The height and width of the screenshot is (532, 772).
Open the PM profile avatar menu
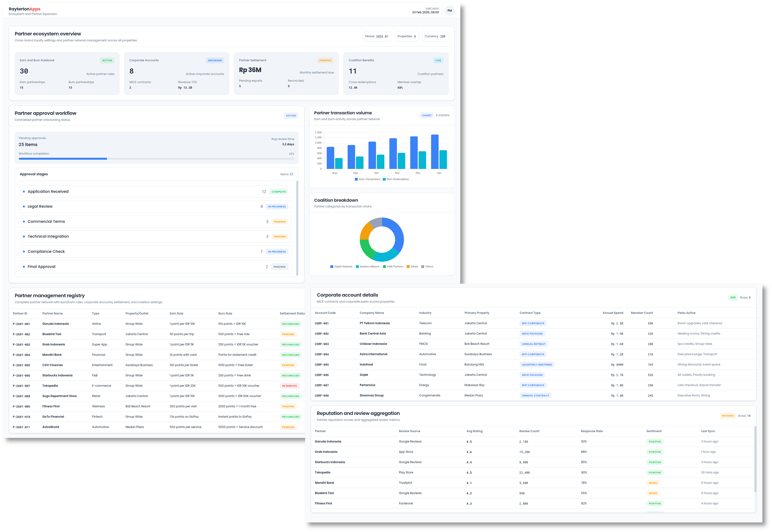(450, 10)
